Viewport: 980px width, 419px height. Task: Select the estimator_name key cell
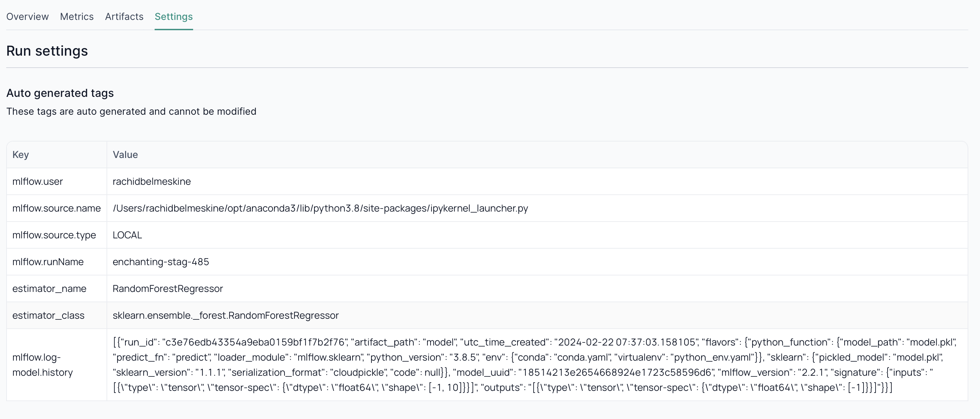point(49,288)
